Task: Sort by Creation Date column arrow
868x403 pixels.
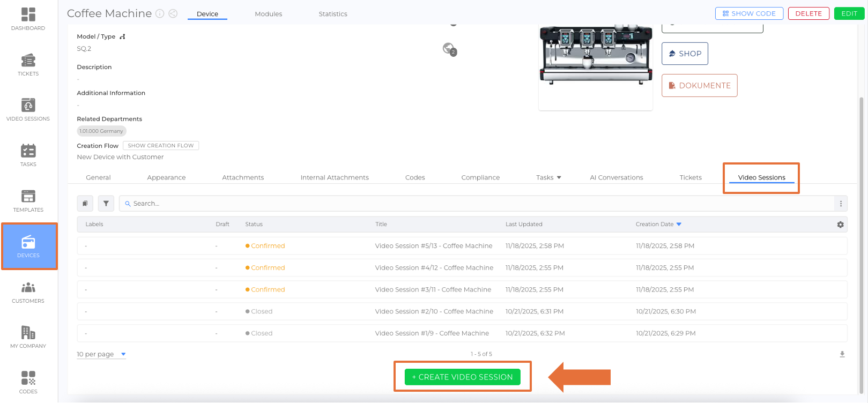Action: coord(679,224)
